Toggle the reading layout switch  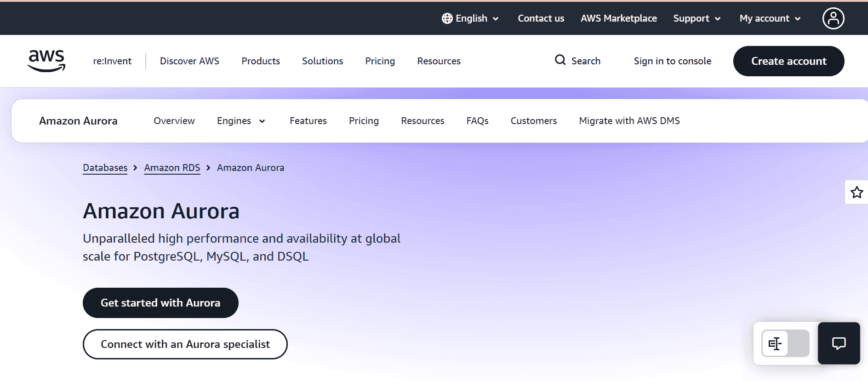pos(785,343)
